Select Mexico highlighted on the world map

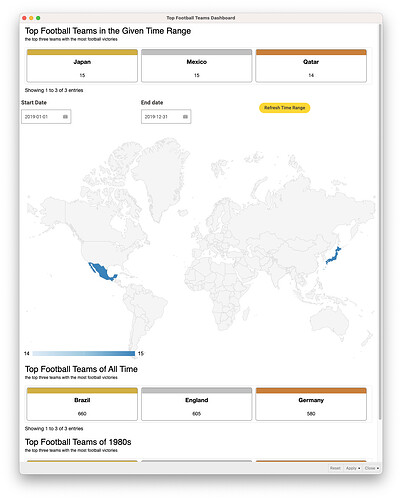coord(102,271)
